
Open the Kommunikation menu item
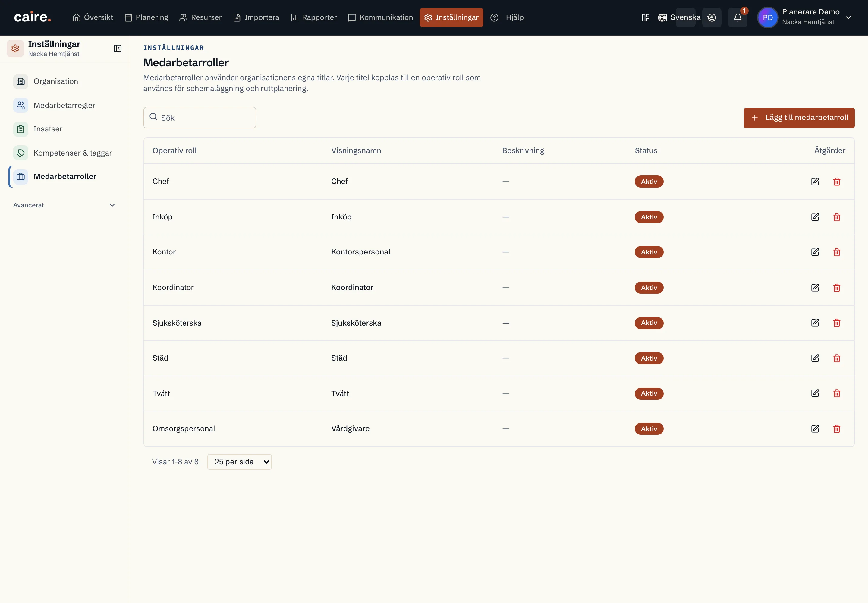[x=381, y=17]
